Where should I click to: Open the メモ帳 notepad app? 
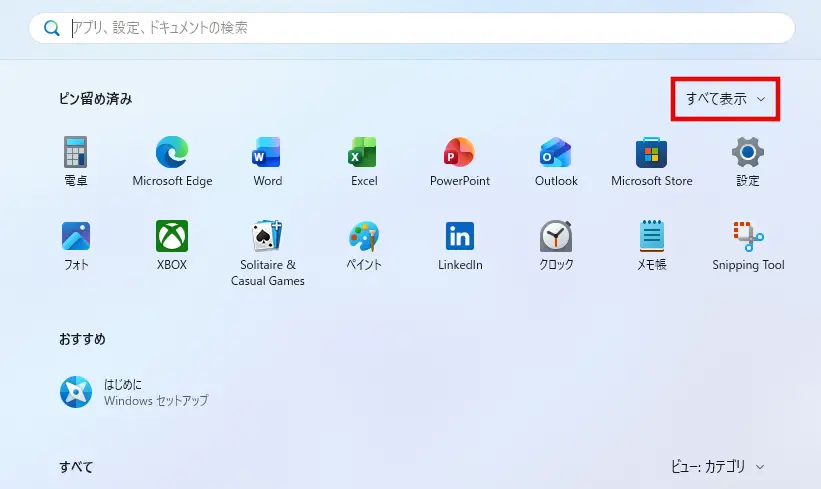(651, 236)
